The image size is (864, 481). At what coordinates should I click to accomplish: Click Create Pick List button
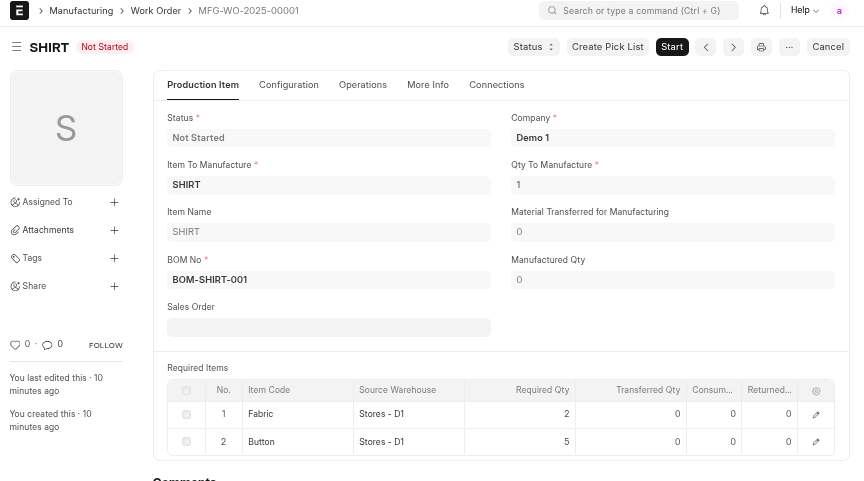(x=608, y=47)
